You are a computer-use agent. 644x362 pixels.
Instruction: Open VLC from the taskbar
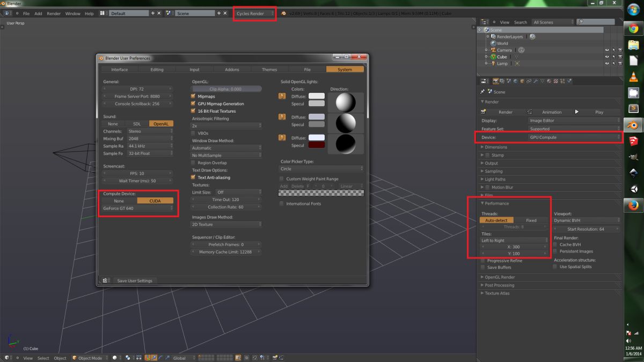tap(634, 77)
